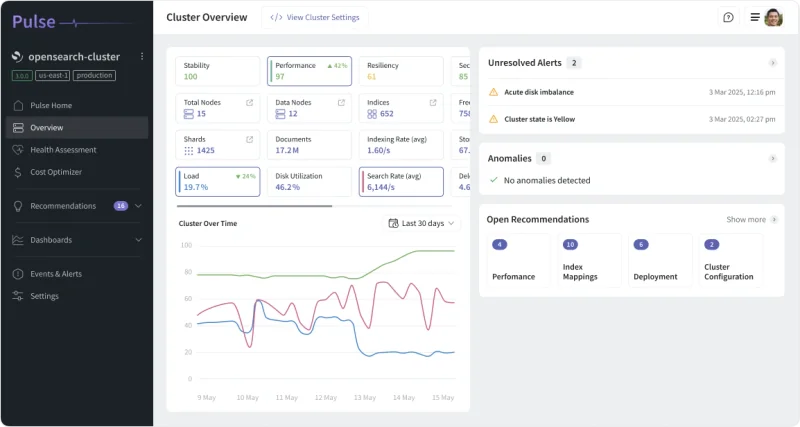
Task: Click the three-dot menu beside opensearch-cluster
Action: [142, 57]
